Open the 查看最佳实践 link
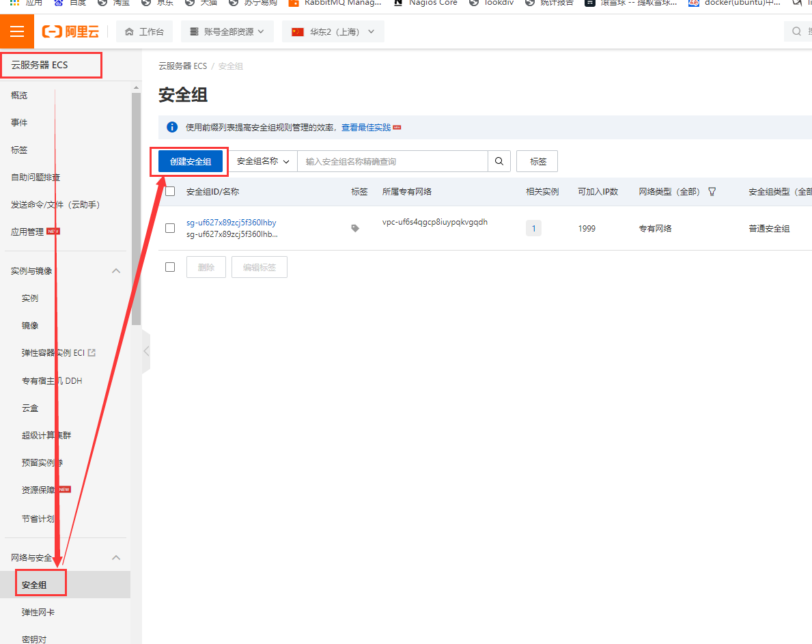The width and height of the screenshot is (812, 644). (x=366, y=127)
